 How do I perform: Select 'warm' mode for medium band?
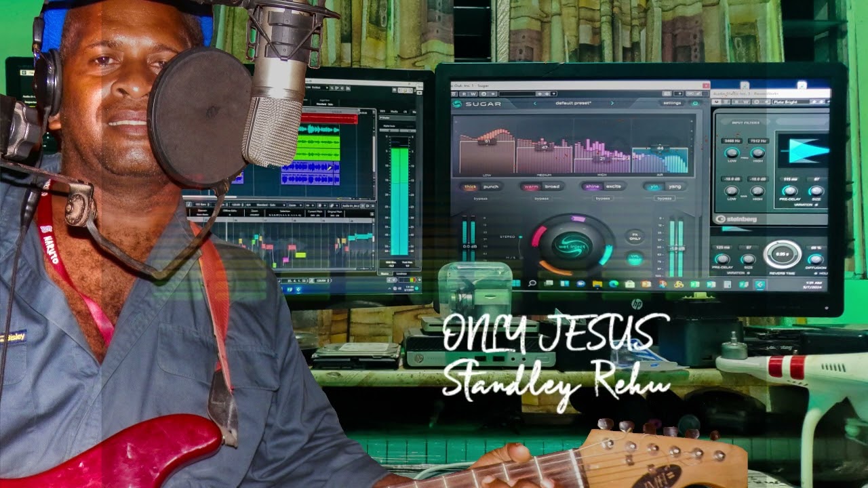pos(532,186)
